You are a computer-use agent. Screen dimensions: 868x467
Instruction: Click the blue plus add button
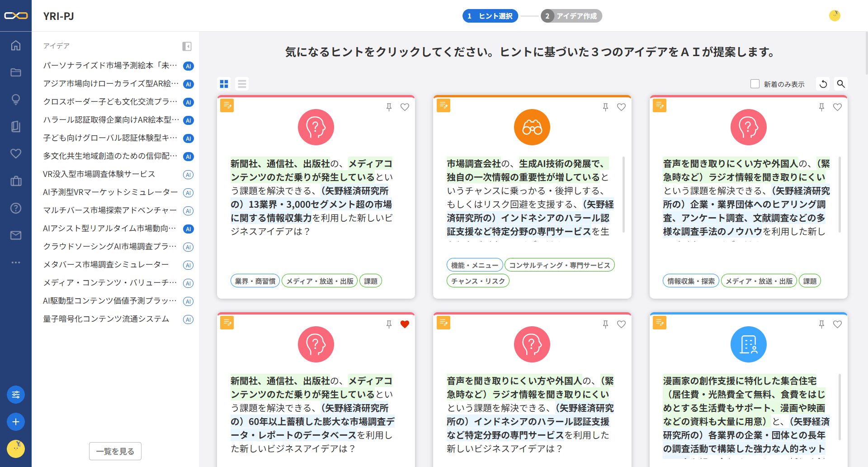16,422
